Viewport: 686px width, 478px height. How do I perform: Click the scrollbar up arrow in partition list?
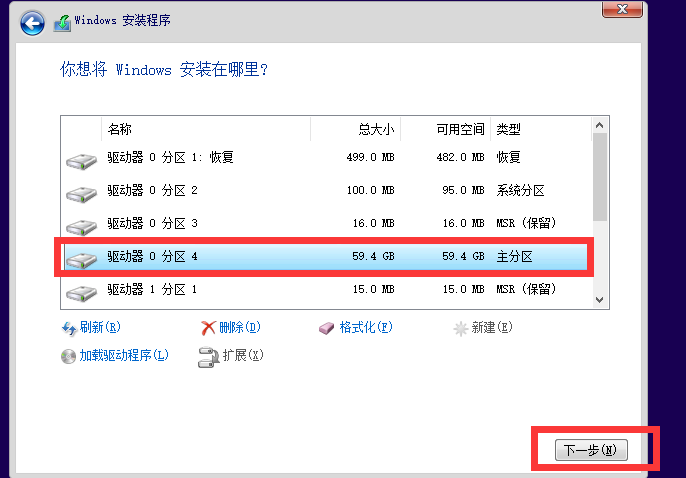click(x=600, y=125)
